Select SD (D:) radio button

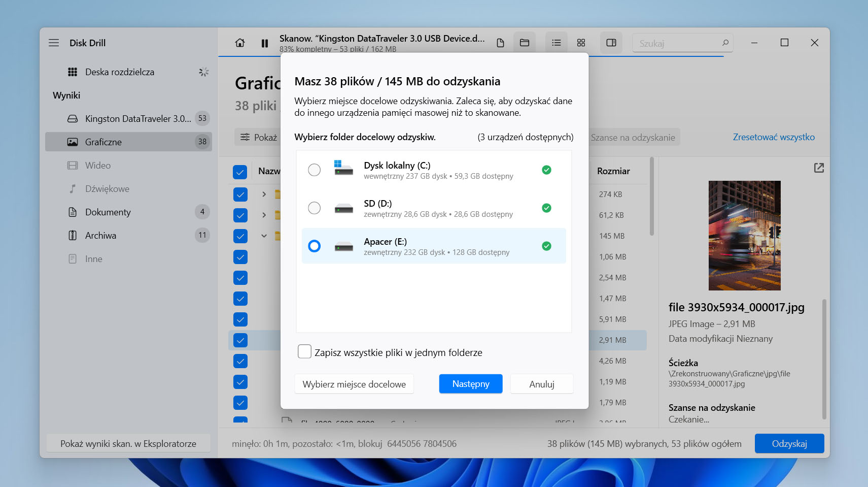click(x=315, y=208)
